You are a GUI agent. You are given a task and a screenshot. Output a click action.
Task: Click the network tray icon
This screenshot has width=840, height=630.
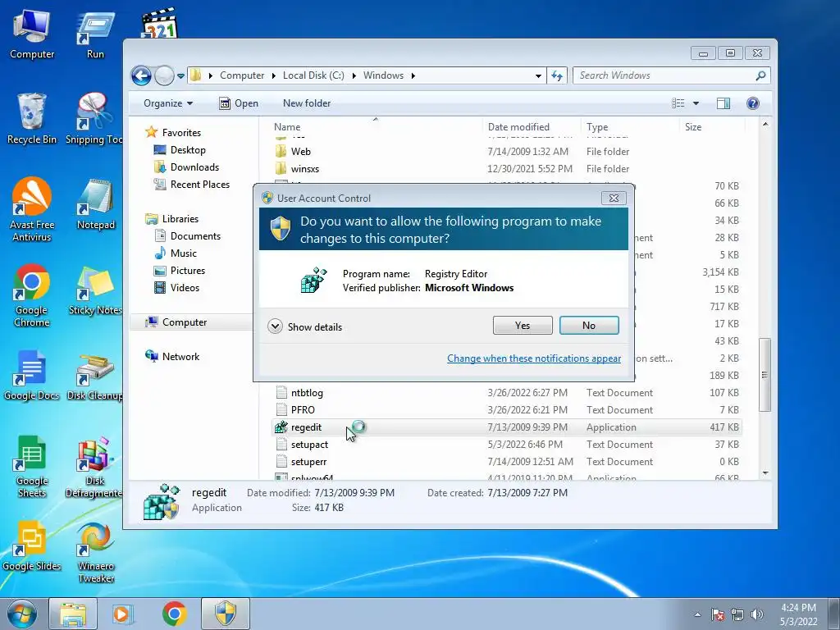(737, 614)
